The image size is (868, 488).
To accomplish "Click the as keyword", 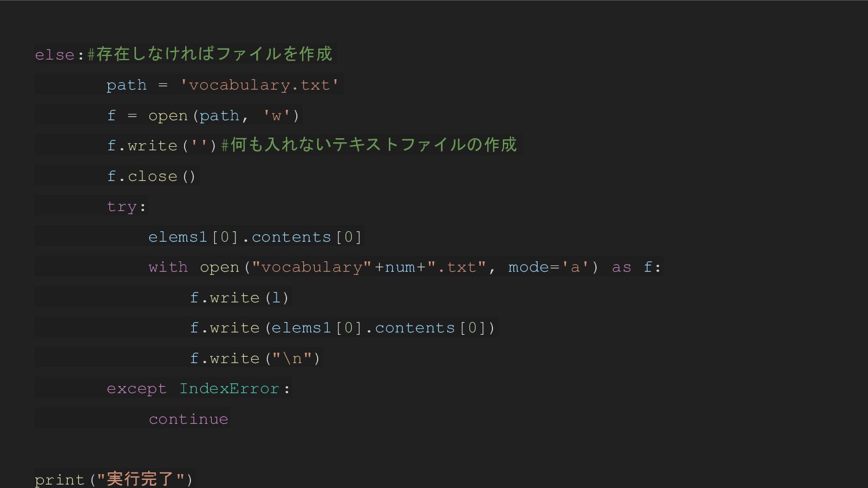I will coord(621,268).
